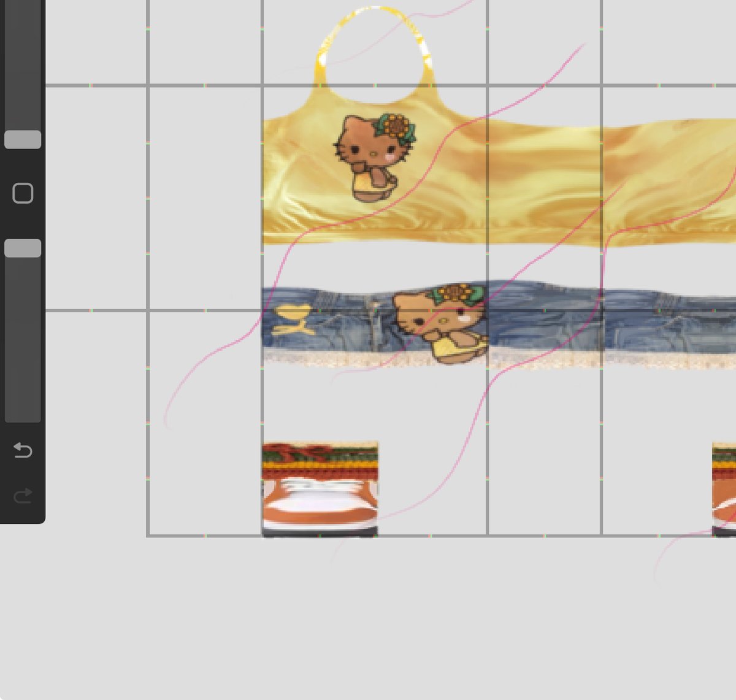Image resolution: width=736 pixels, height=700 pixels.
Task: Tap the square modify button in sidebar
Action: pyautogui.click(x=23, y=193)
